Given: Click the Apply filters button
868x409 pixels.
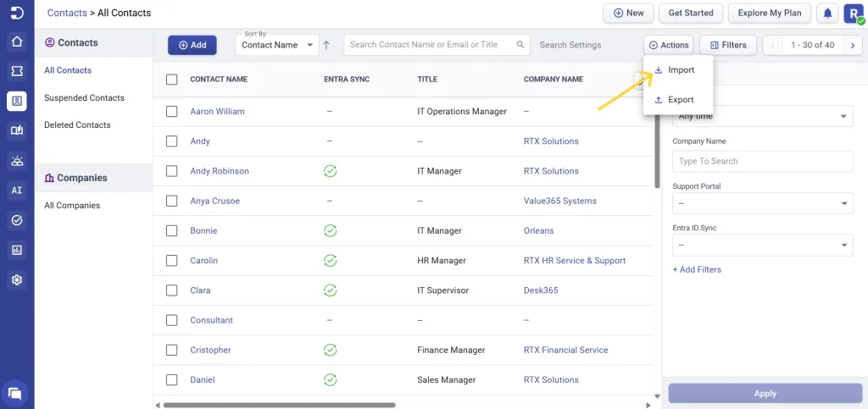Looking at the screenshot, I should coord(765,394).
